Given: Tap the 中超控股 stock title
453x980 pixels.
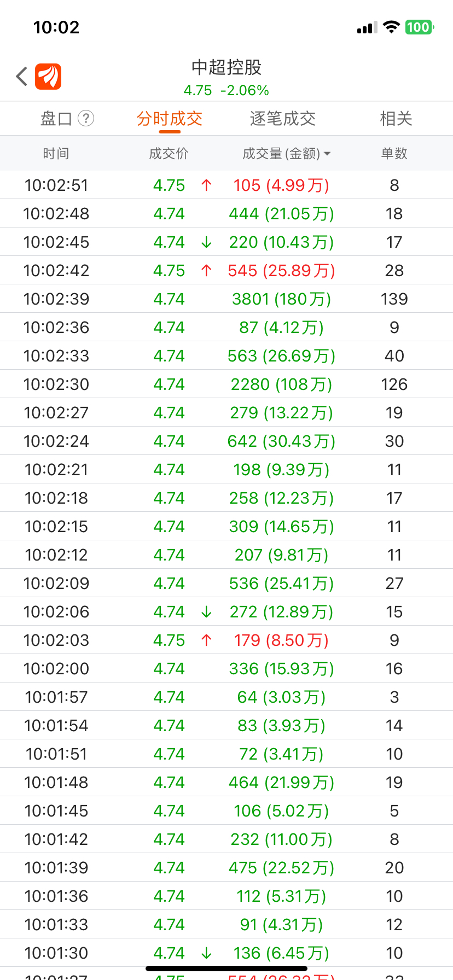Looking at the screenshot, I should pyautogui.click(x=226, y=67).
